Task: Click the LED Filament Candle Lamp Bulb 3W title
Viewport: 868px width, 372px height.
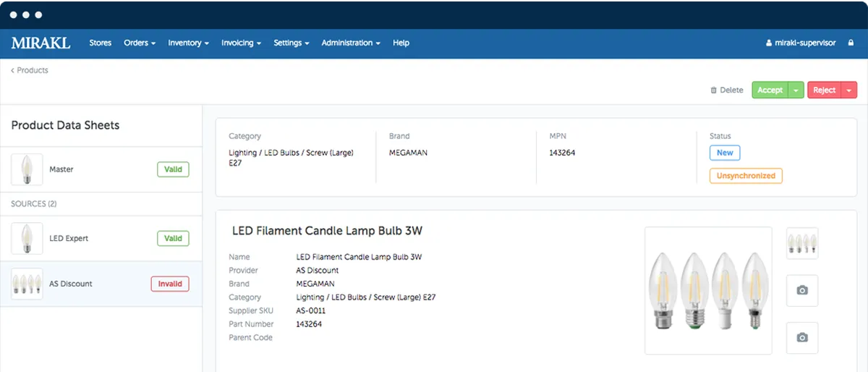Action: [327, 231]
